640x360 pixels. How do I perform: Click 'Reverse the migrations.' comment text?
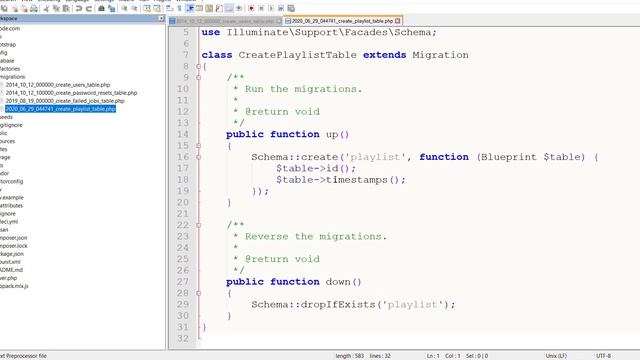click(316, 236)
